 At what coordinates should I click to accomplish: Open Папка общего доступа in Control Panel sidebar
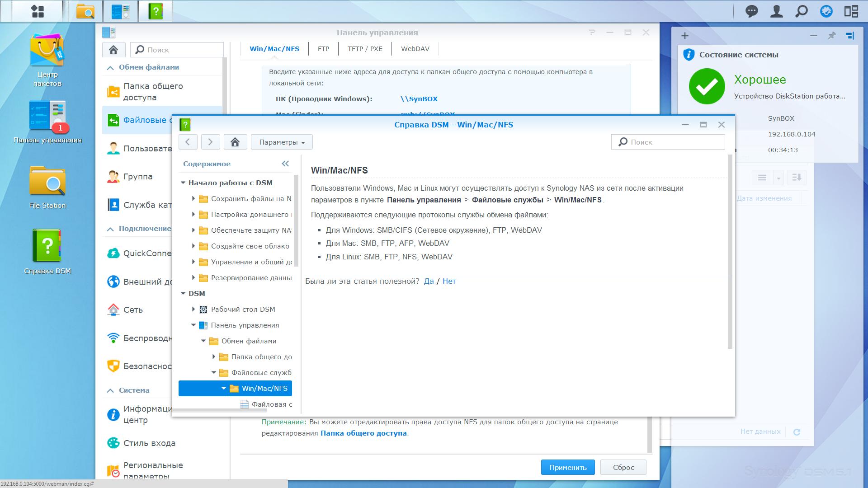[162, 92]
